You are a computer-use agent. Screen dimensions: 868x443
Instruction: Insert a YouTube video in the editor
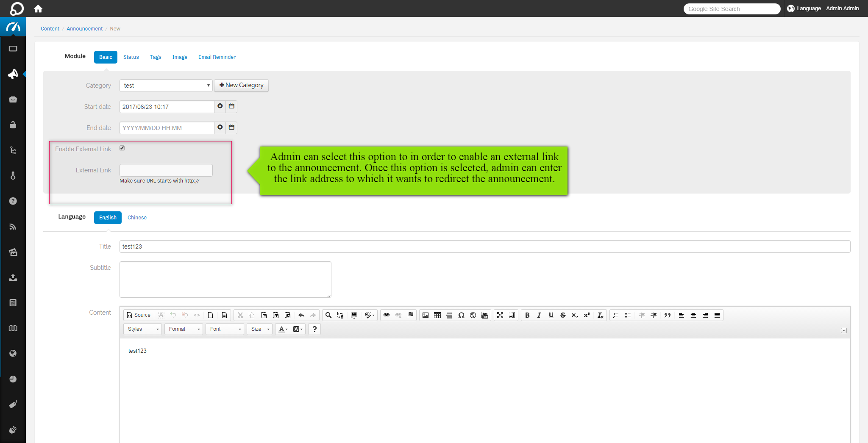point(485,315)
